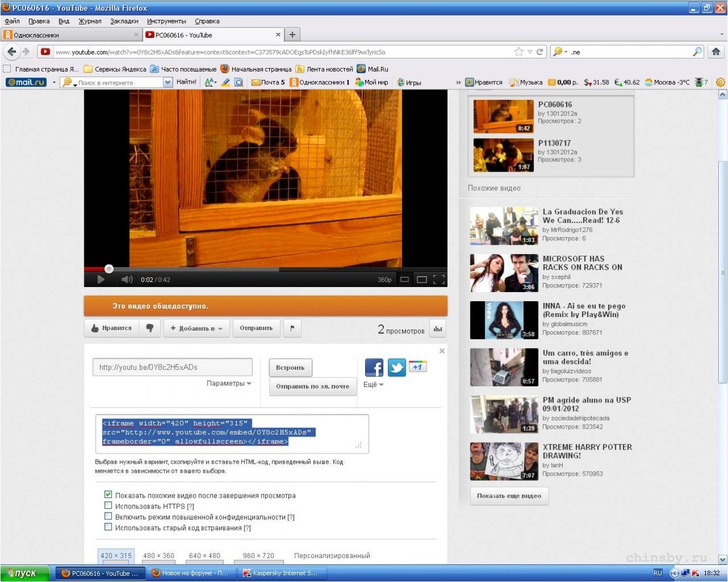This screenshot has height=582, width=728.
Task: Open Мой мир toolbar item
Action: pyautogui.click(x=371, y=82)
